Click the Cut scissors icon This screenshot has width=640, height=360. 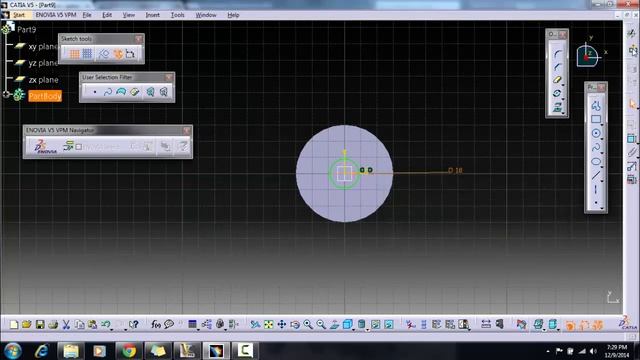pos(66,324)
